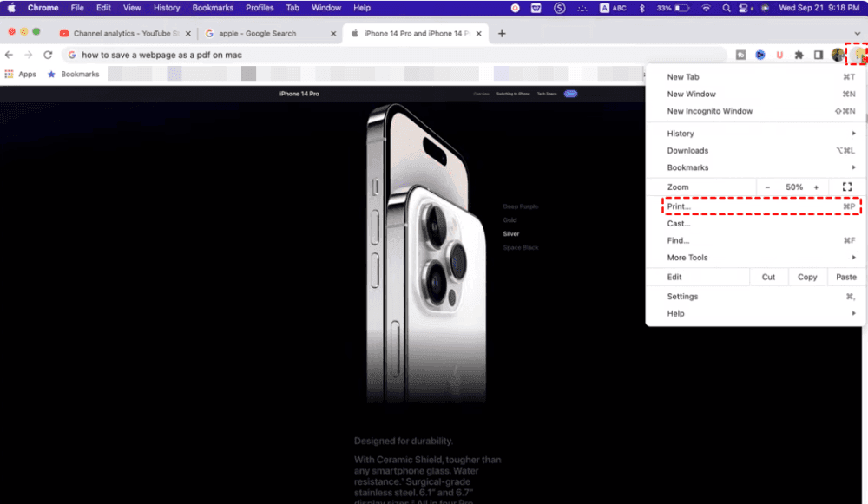868x504 pixels.
Task: Increase page zoom with plus button
Action: pyautogui.click(x=816, y=187)
